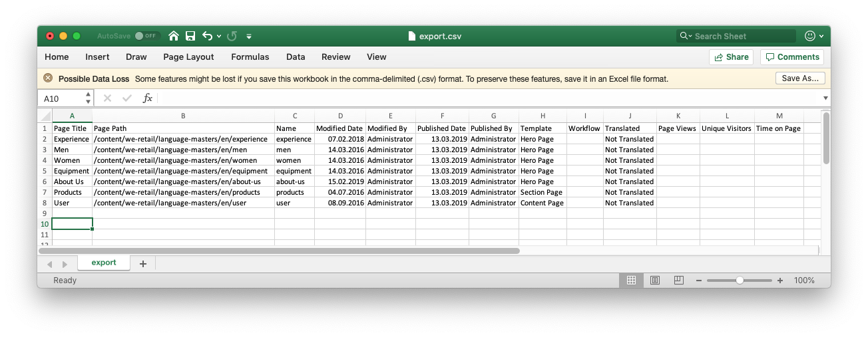Select row 10 header
The height and width of the screenshot is (337, 868).
[45, 224]
